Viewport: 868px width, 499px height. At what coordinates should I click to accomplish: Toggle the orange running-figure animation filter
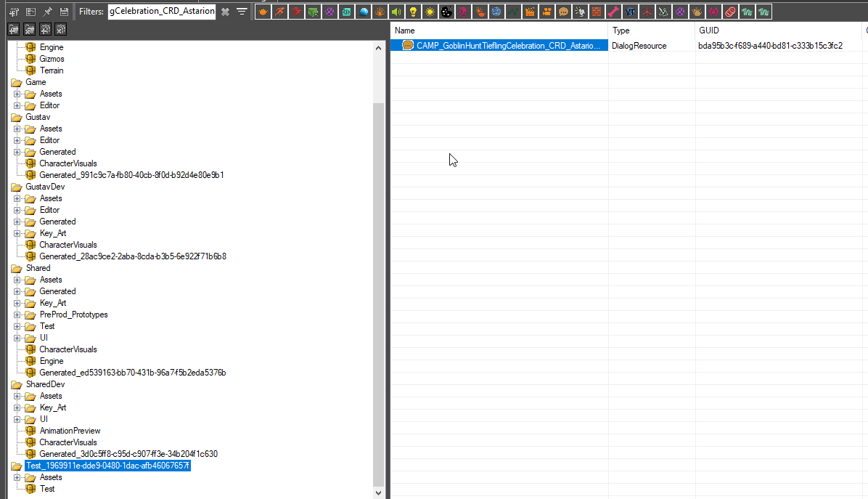pos(279,12)
